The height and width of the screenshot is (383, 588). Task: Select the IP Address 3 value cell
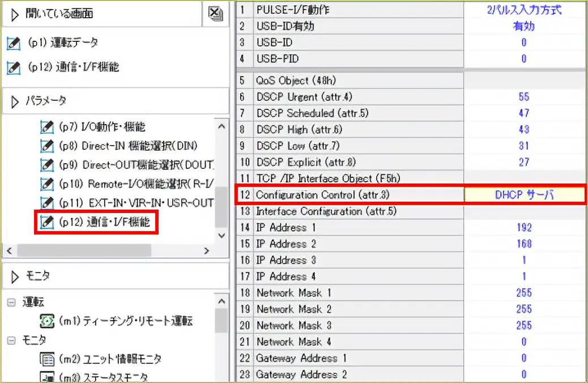(x=524, y=260)
